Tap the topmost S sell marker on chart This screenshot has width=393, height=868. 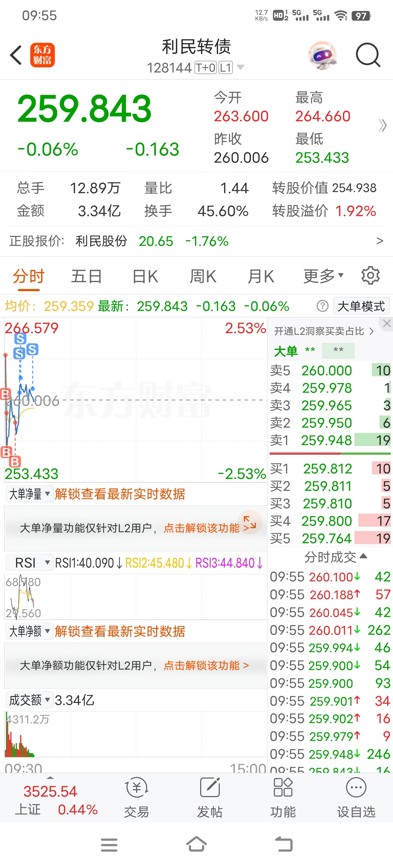[20, 338]
